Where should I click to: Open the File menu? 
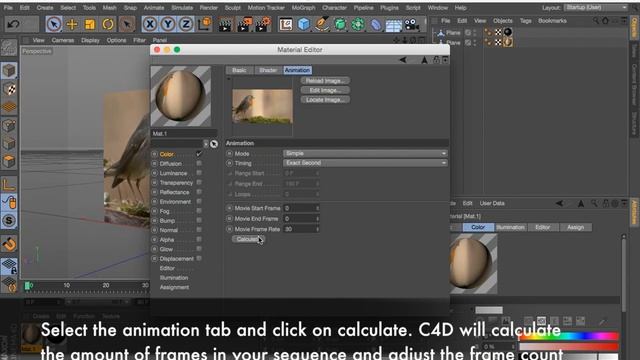point(8,8)
